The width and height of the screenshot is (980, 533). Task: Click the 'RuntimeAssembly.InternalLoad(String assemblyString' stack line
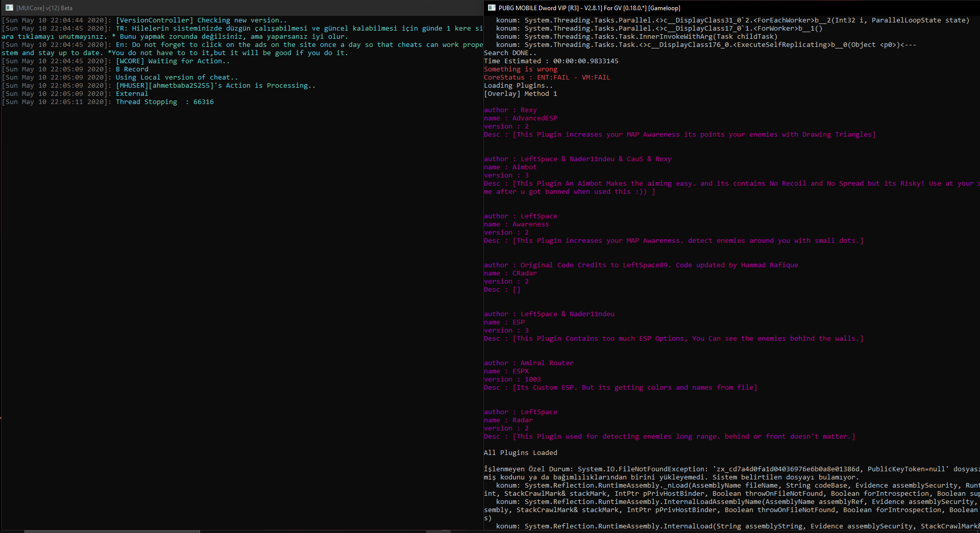point(738,526)
